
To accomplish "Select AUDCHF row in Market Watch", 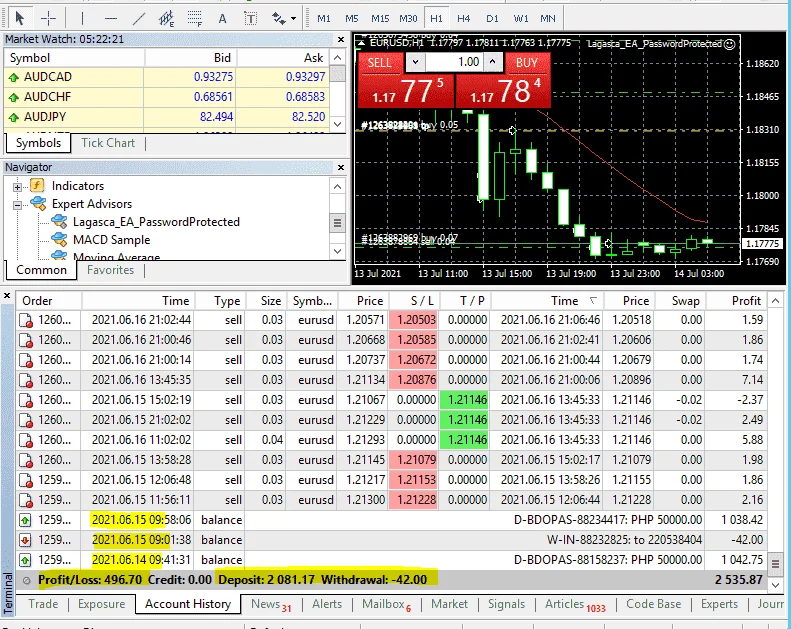I will (x=166, y=97).
